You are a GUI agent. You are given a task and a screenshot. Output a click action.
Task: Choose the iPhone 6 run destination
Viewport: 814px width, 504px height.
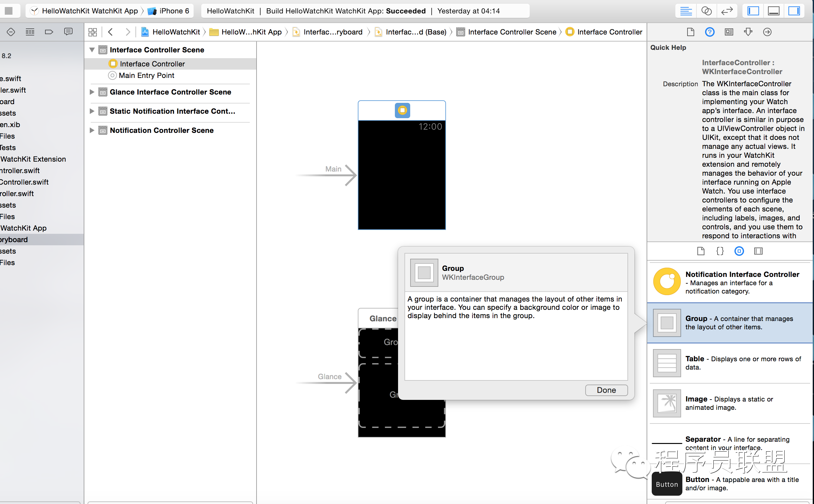(169, 11)
